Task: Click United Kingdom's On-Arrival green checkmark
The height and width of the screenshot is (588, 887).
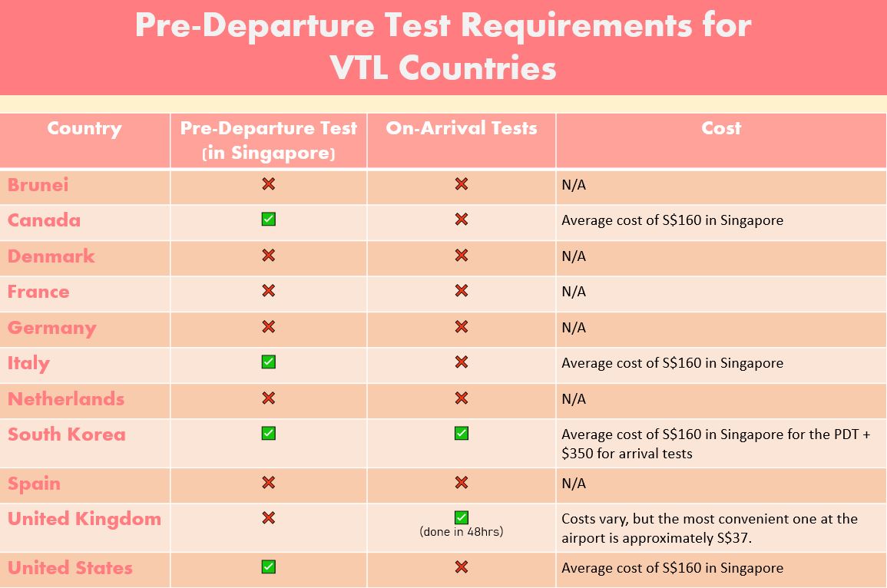Action: coord(461,517)
